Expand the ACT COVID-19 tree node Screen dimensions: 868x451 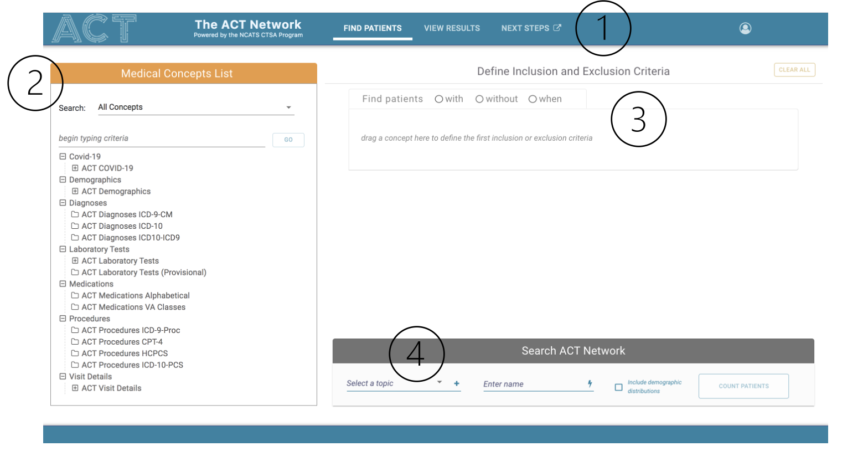pyautogui.click(x=75, y=168)
